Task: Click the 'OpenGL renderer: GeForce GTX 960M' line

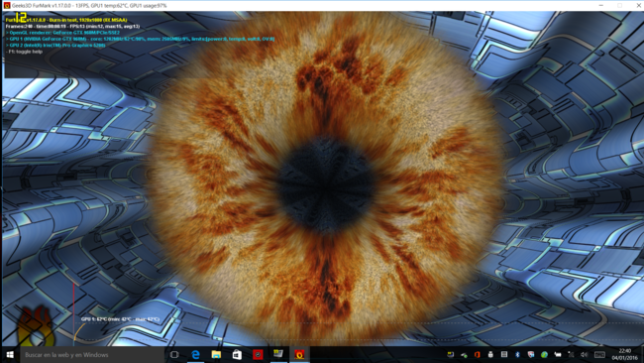Action: point(62,33)
